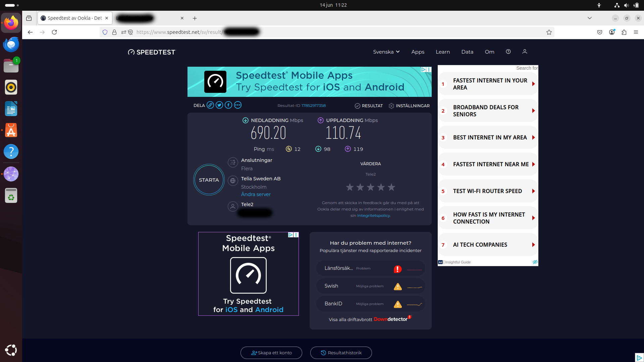
Task: Rate Tele2 three stars
Action: [371, 187]
